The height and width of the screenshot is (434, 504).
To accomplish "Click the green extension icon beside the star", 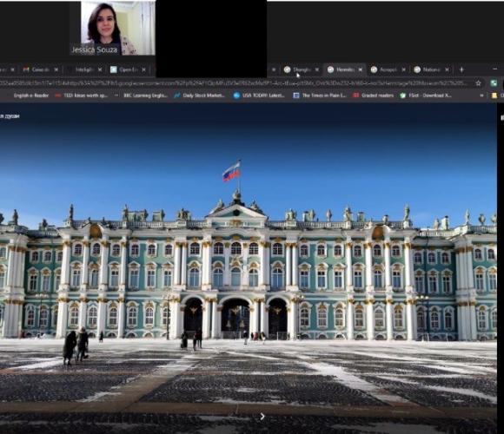I will 494,83.
